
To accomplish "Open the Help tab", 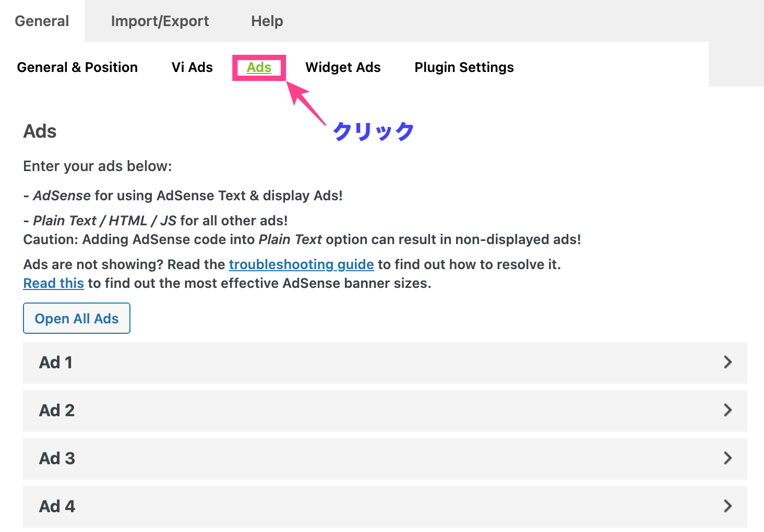I will point(267,21).
